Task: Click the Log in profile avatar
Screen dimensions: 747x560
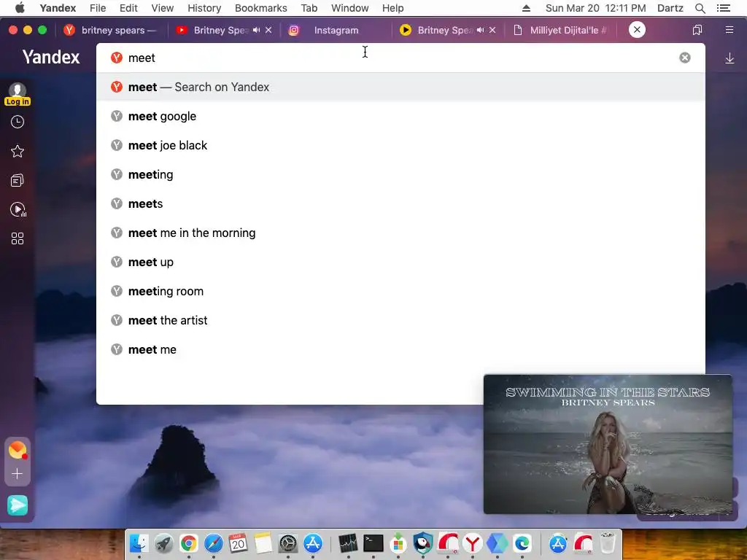Action: point(18,93)
